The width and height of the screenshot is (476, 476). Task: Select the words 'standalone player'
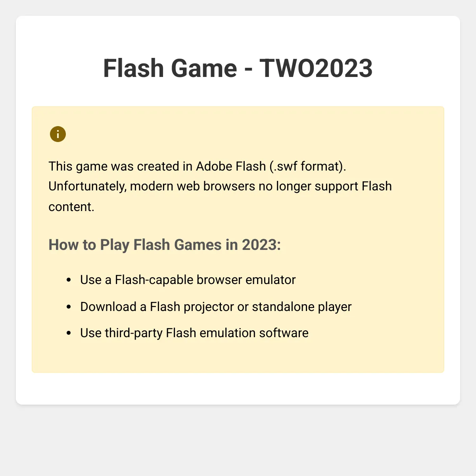click(302, 307)
